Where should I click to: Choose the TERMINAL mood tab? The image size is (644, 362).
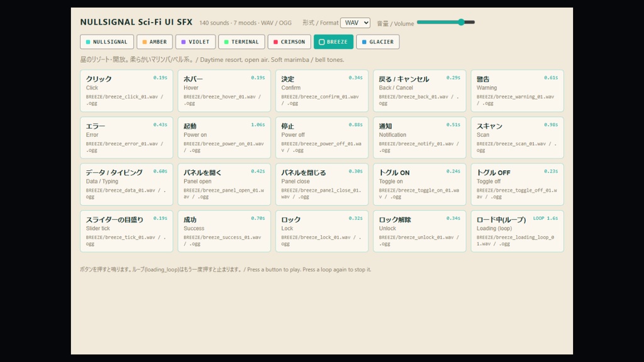coord(241,42)
